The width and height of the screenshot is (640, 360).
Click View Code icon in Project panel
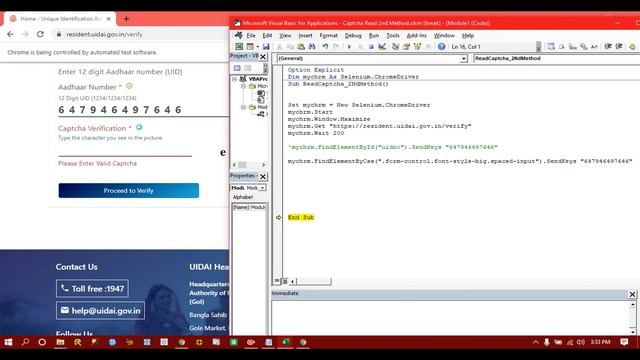237,68
